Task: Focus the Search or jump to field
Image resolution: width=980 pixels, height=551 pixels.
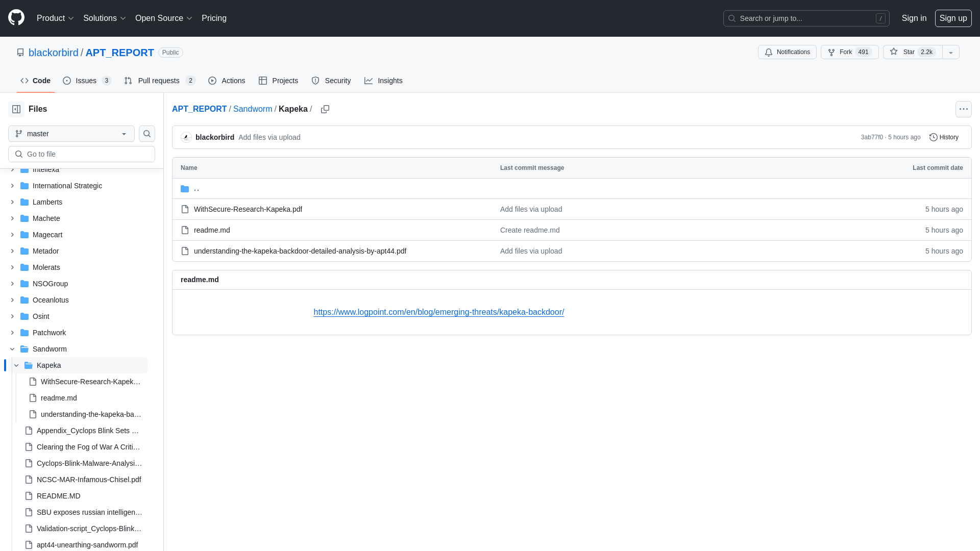Action: tap(806, 18)
